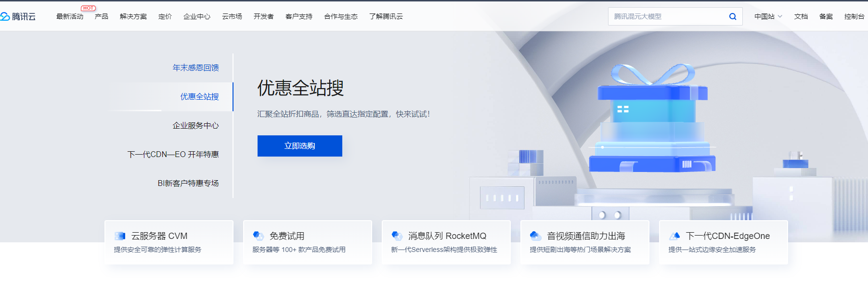Open the 产品 menu
The height and width of the screenshot is (290, 868).
pyautogui.click(x=102, y=16)
